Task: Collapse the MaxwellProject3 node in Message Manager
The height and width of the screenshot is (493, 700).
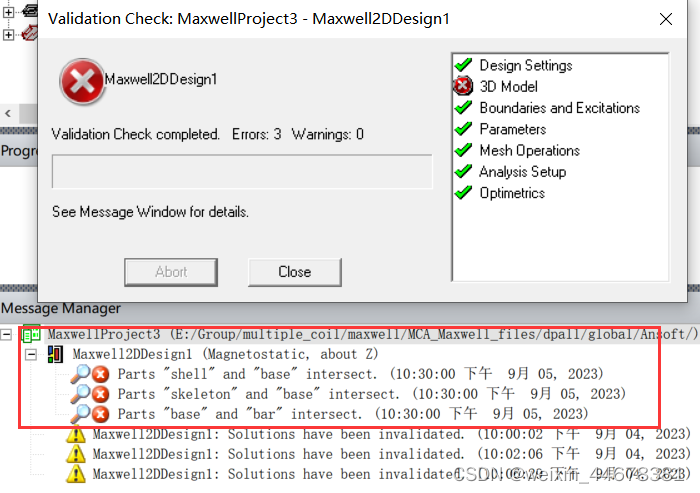Action: (6, 334)
